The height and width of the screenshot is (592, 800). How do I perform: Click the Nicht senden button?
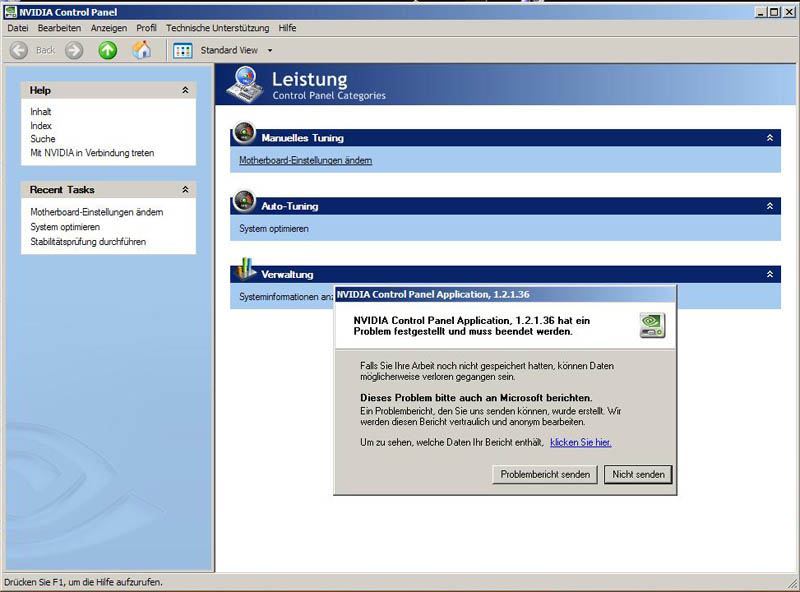tap(638, 474)
